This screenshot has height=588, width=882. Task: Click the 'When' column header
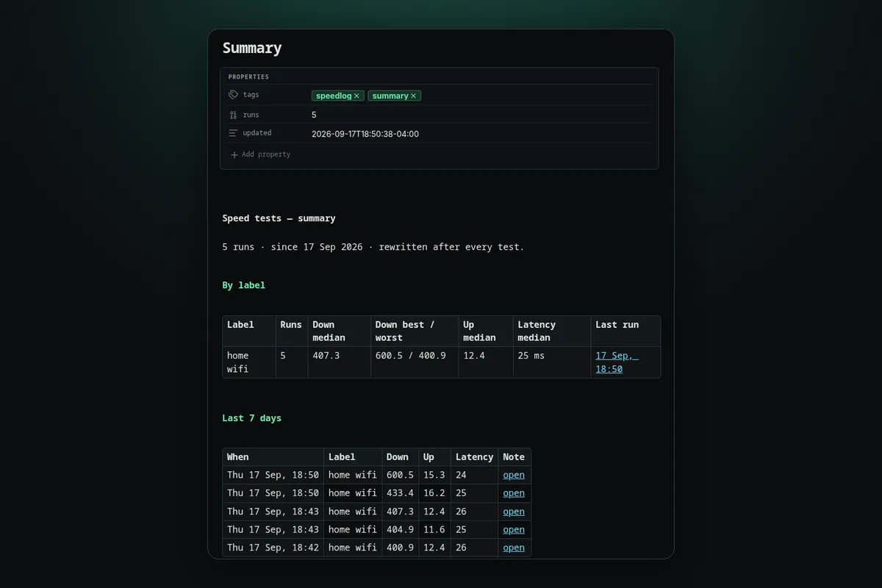tap(273, 457)
